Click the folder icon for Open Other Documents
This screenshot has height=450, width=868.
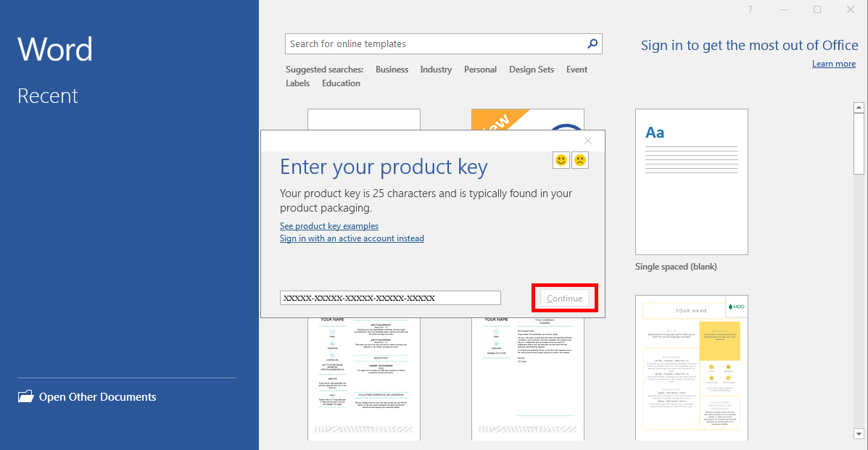coord(26,396)
